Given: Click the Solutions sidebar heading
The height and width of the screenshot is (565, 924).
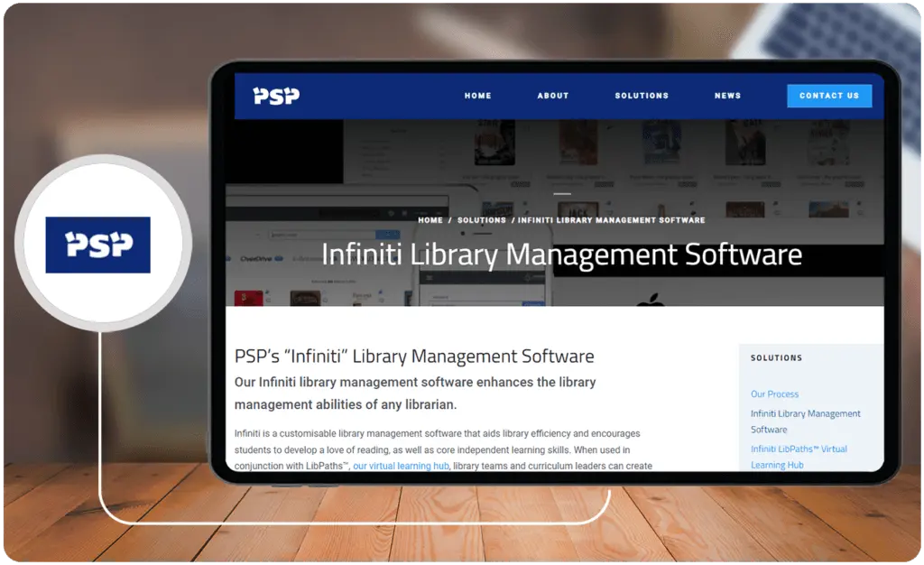Looking at the screenshot, I should [x=776, y=357].
